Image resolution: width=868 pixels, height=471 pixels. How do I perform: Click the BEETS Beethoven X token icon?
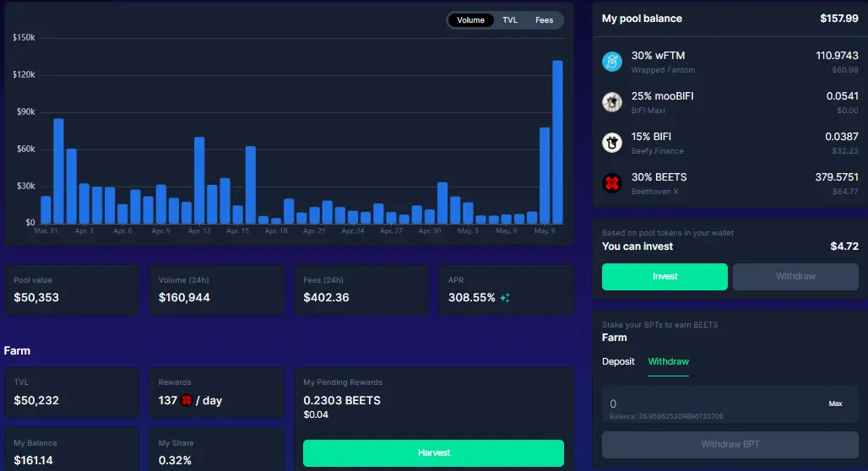(x=611, y=183)
